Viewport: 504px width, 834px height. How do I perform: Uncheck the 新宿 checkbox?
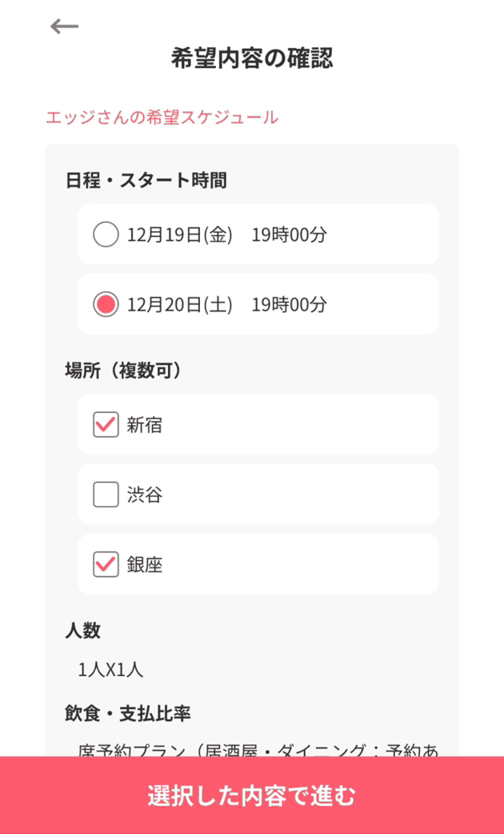point(106,425)
